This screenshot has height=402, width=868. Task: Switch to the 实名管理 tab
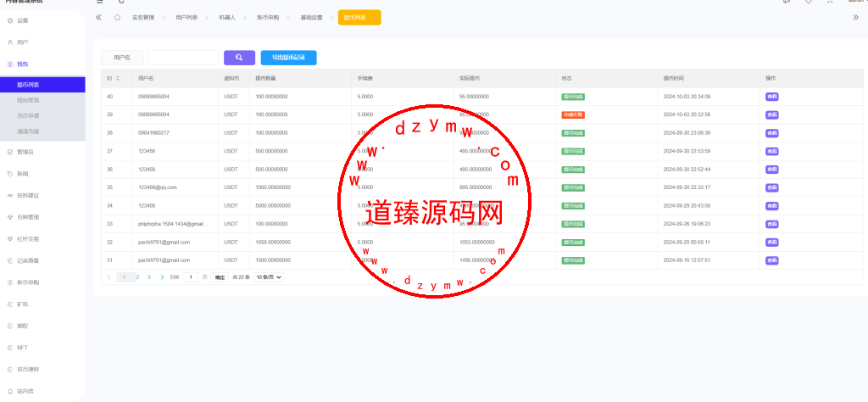pyautogui.click(x=142, y=18)
